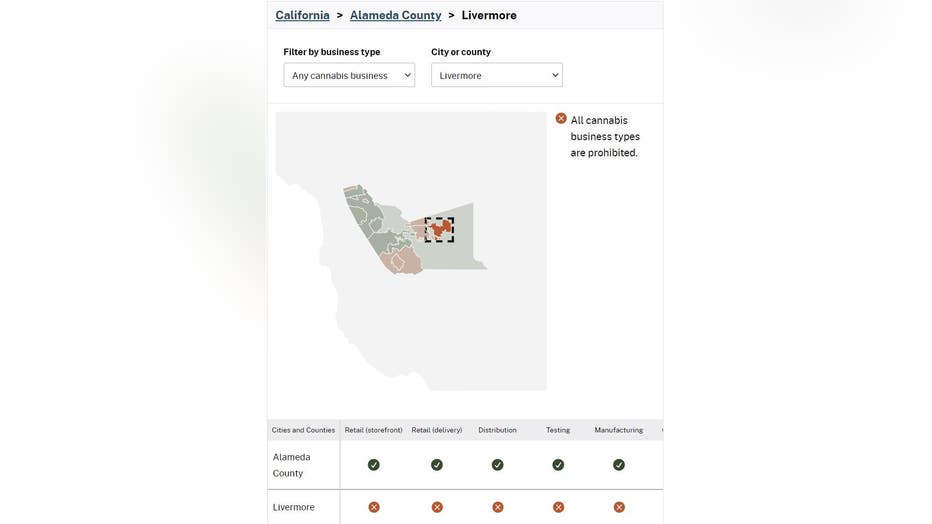The height and width of the screenshot is (524, 932).
Task: Open the Filter by business type dropdown
Action: pyautogui.click(x=349, y=75)
